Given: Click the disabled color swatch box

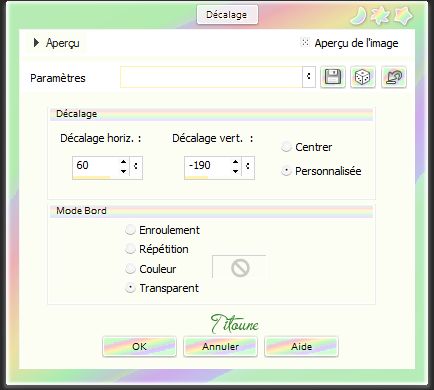Looking at the screenshot, I should (239, 267).
